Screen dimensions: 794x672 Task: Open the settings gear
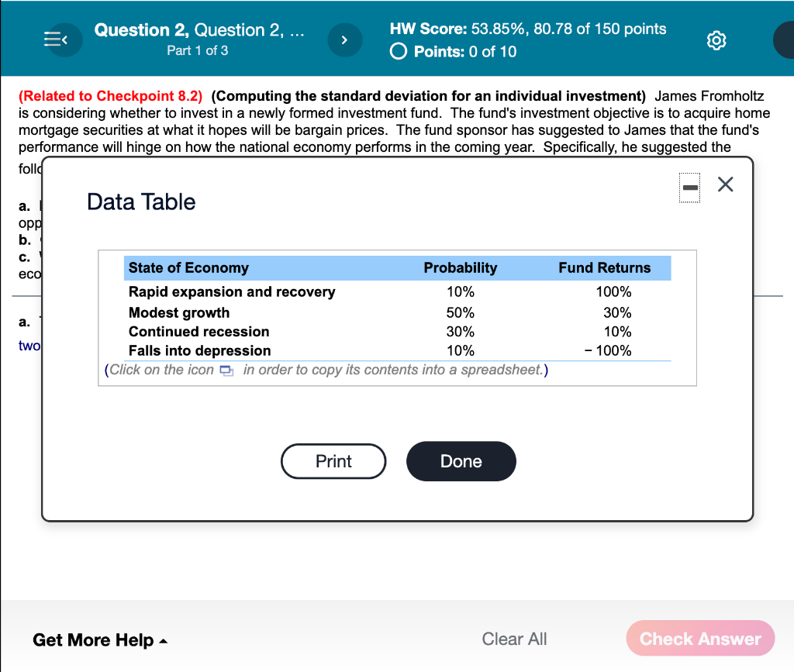tap(716, 40)
